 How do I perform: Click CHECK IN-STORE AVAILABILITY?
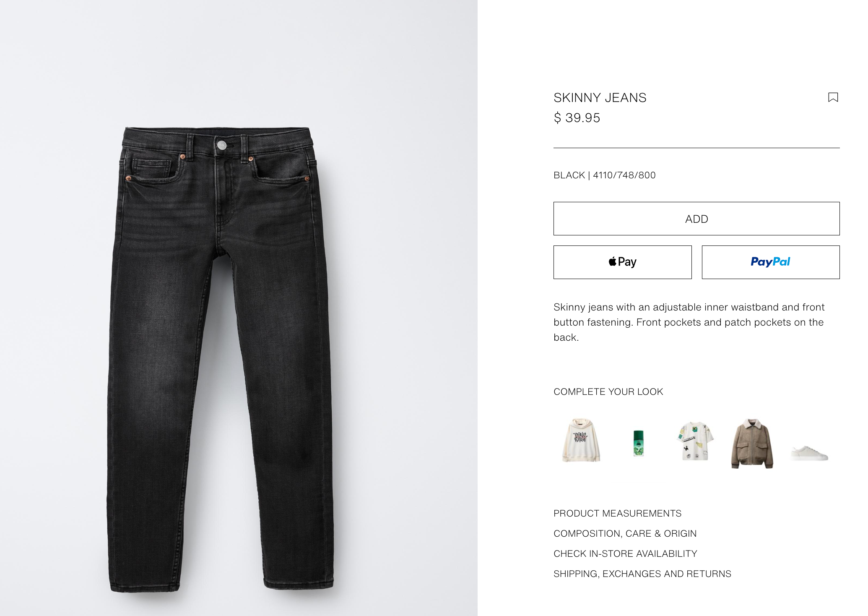pos(625,553)
